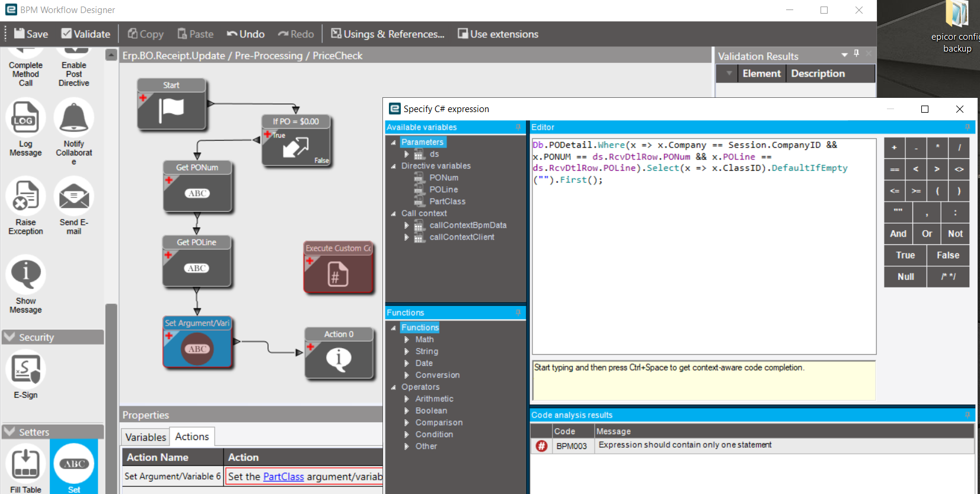Viewport: 980px width, 494px height.
Task: Switch to the Variables tab
Action: click(x=145, y=437)
